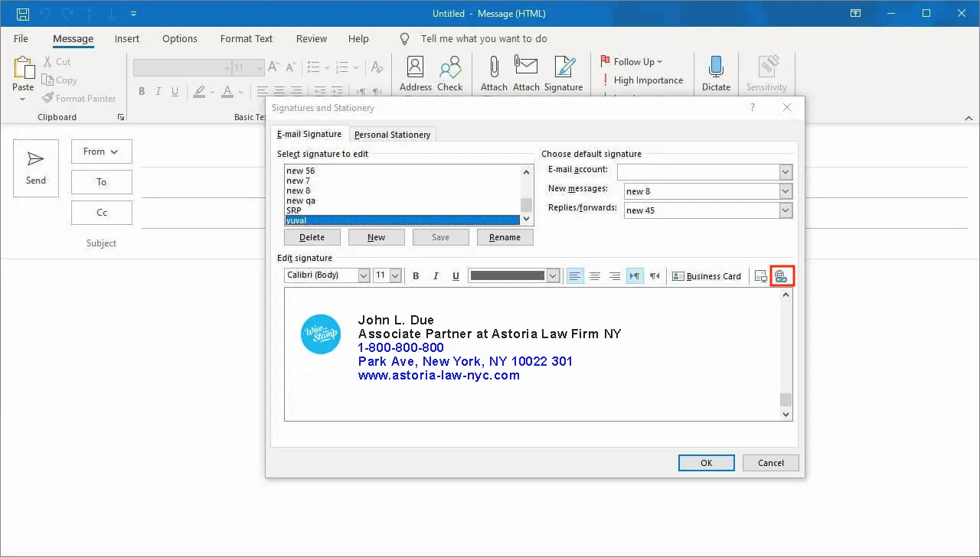Open the Insert ribbon tab
The width and height of the screenshot is (980, 557).
[127, 38]
